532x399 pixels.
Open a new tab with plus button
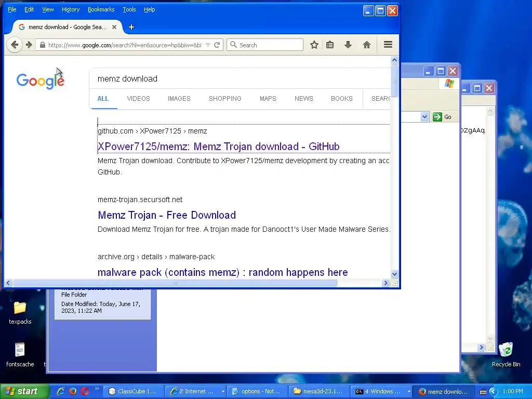(131, 27)
